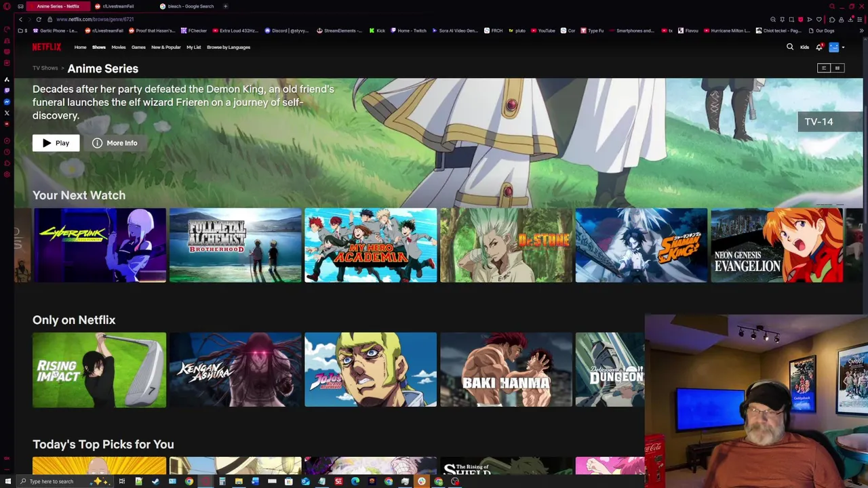Open X icon in Opera sidebar
Screen dimensions: 868x488
pos(7,113)
